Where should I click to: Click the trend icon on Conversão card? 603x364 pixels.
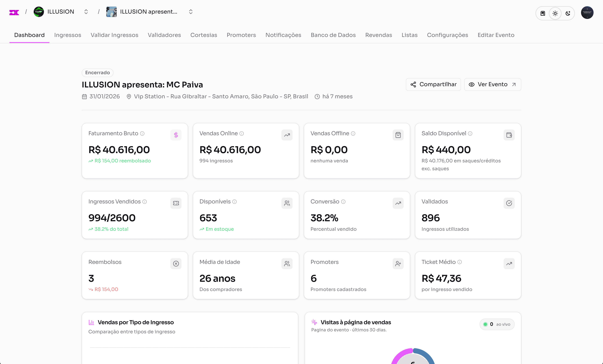tap(398, 203)
